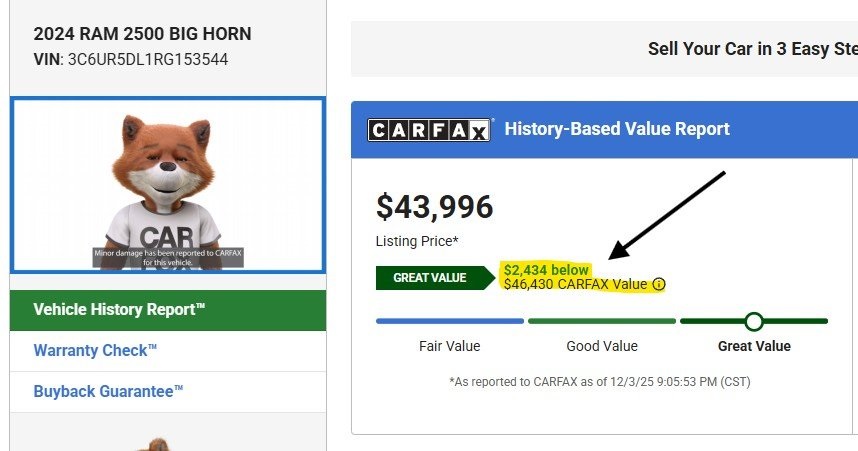Viewport: 858px width, 451px height.
Task: Play the Car Fox video thumbnail
Action: tap(167, 185)
